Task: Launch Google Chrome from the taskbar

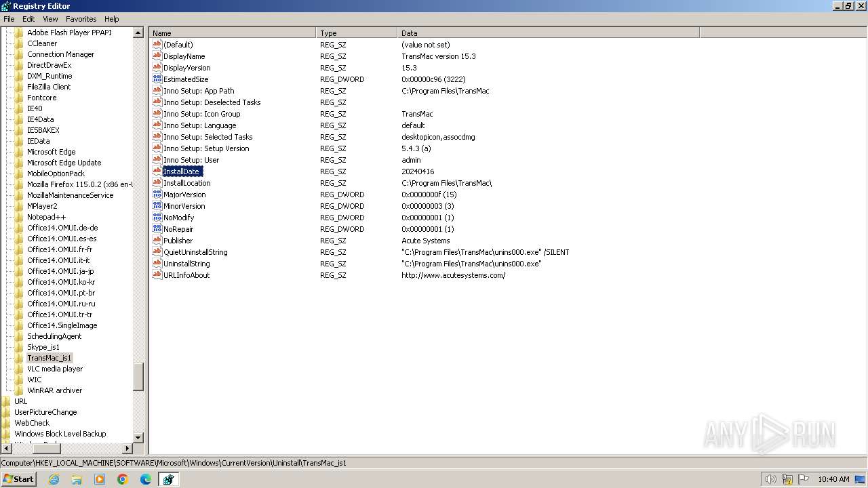Action: pos(123,479)
